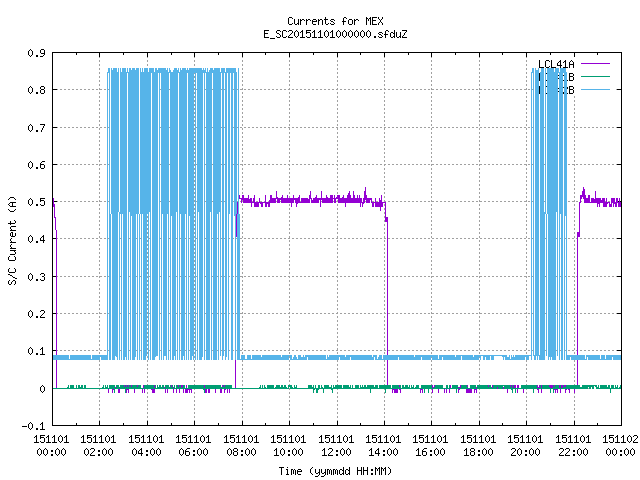640x480 pixels.
Task: Click the x-axis time label '22:00'
Action: (x=573, y=452)
